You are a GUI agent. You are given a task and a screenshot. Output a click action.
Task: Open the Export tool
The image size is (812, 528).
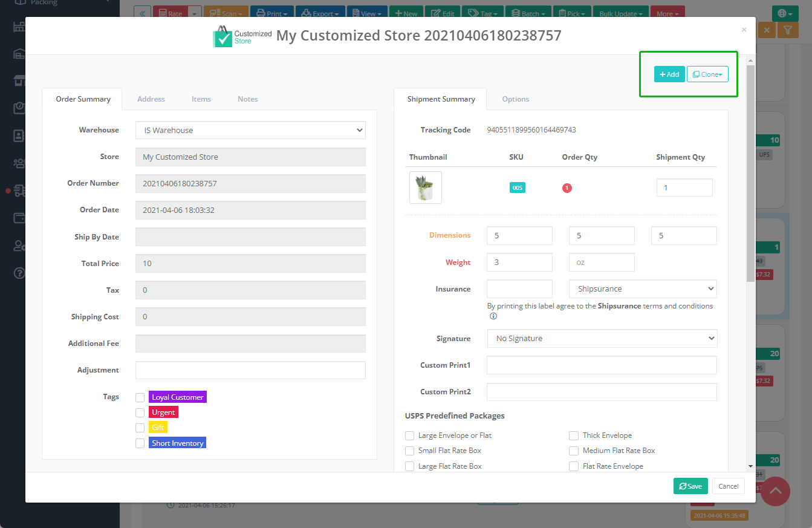click(x=320, y=12)
